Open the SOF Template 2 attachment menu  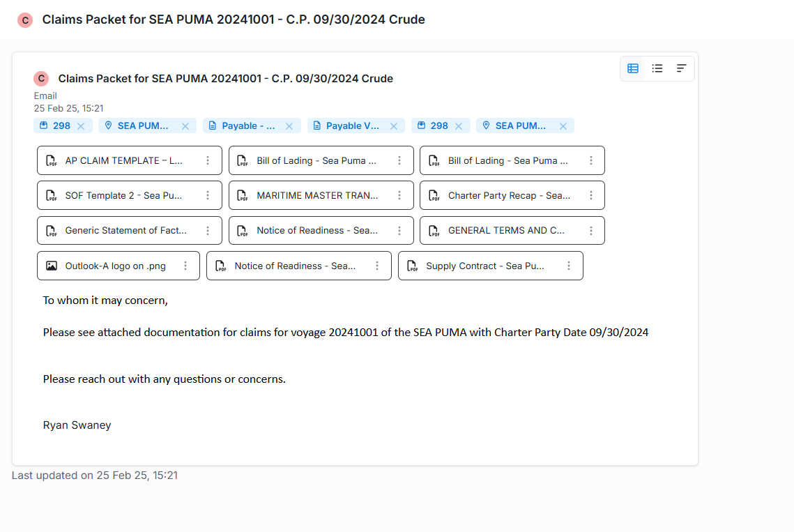click(x=208, y=195)
